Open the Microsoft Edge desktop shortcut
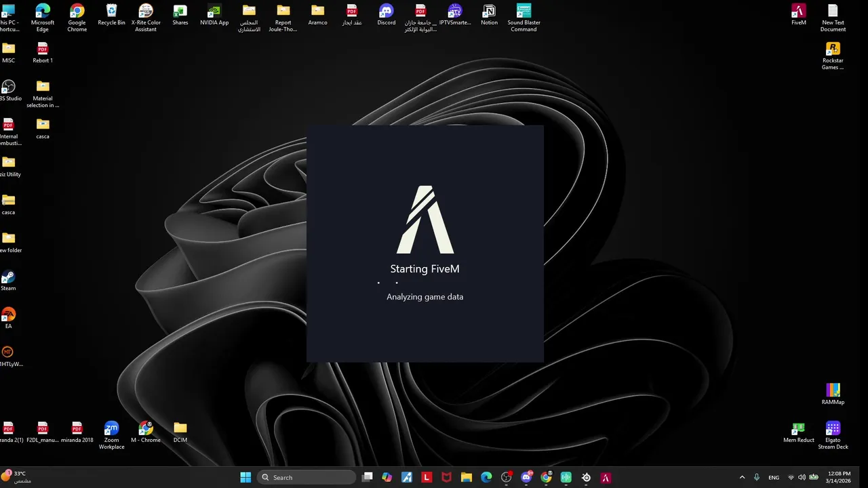 tap(43, 18)
